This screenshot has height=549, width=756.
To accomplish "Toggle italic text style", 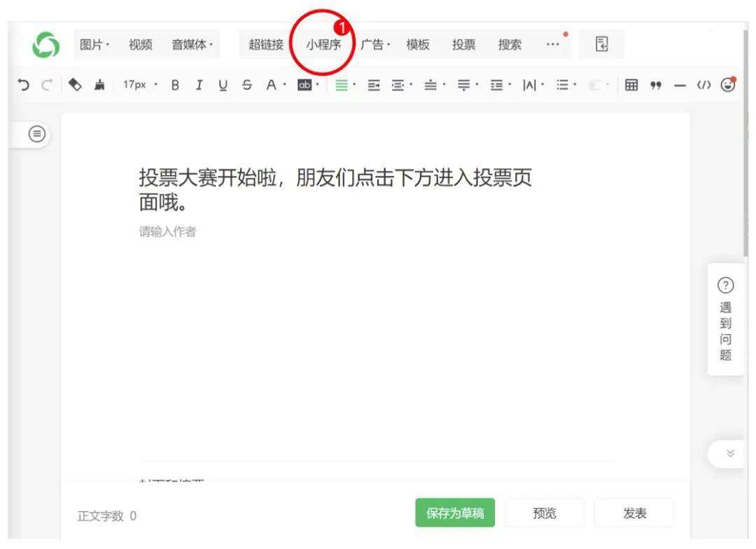I will pyautogui.click(x=199, y=85).
